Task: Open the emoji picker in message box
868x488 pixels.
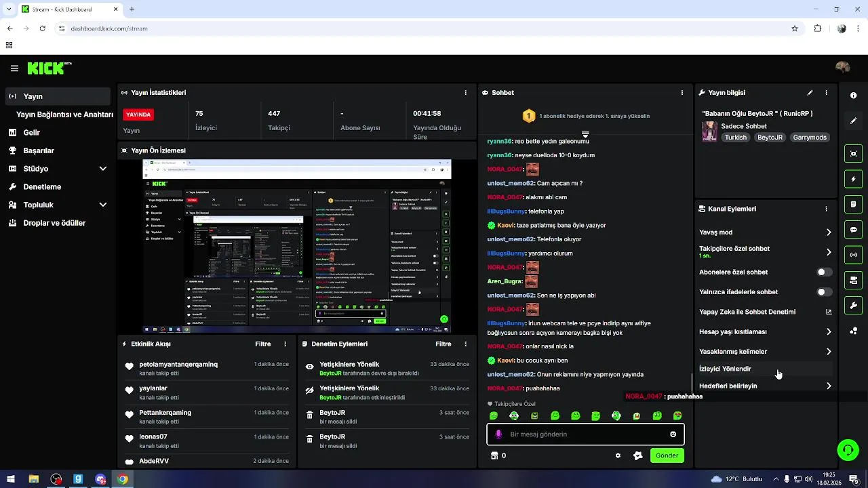Action: click(x=673, y=434)
